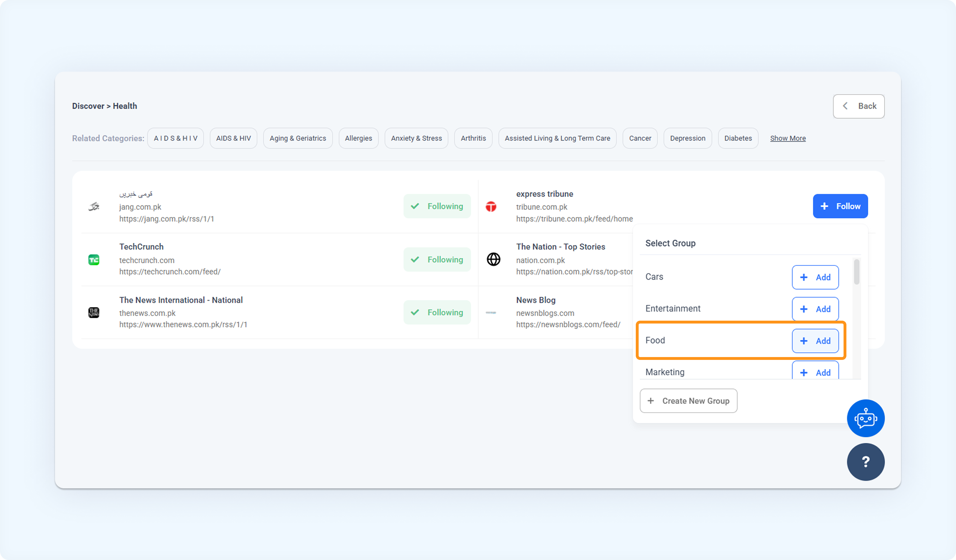The width and height of the screenshot is (956, 560).
Task: Click https://tribune.com.pk/feed/home URL
Action: click(x=574, y=219)
